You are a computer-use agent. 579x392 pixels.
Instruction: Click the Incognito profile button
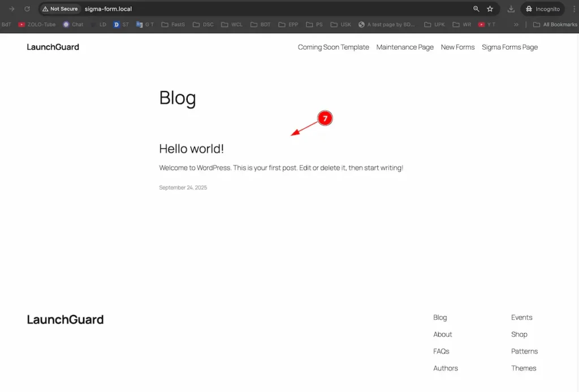point(543,9)
